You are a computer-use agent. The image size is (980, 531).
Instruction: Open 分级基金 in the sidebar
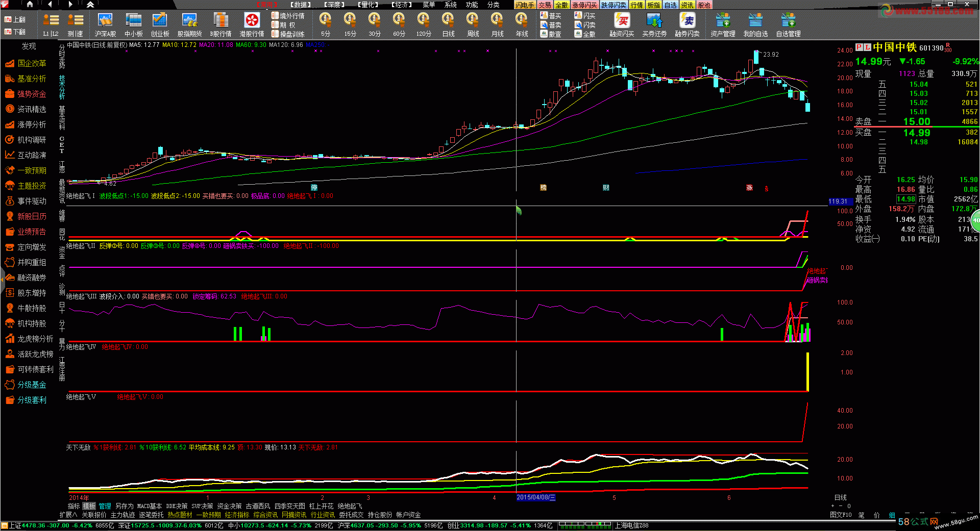point(26,385)
